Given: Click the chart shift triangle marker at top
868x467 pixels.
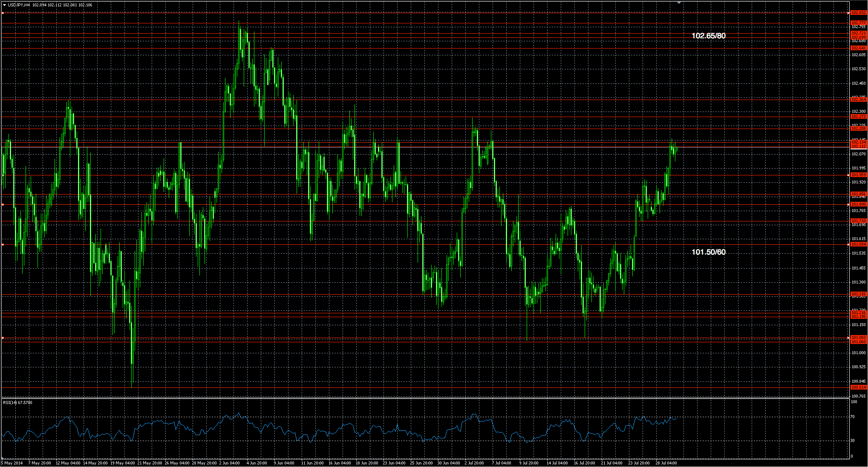Looking at the screenshot, I should click(679, 3).
